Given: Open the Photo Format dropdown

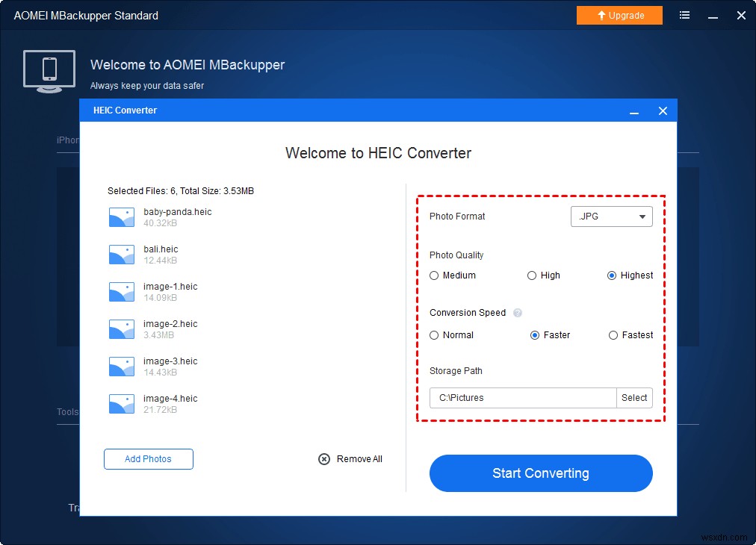Looking at the screenshot, I should point(611,217).
